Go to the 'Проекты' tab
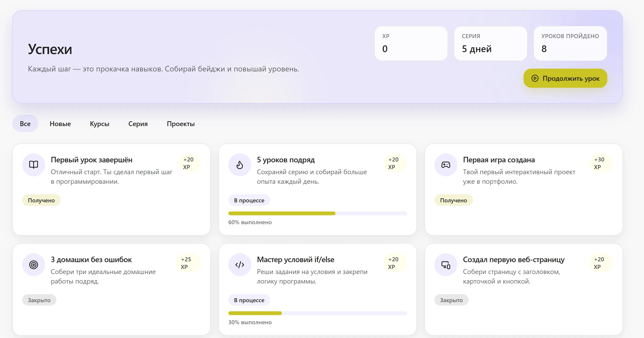Image resolution: width=644 pixels, height=338 pixels. coord(181,123)
